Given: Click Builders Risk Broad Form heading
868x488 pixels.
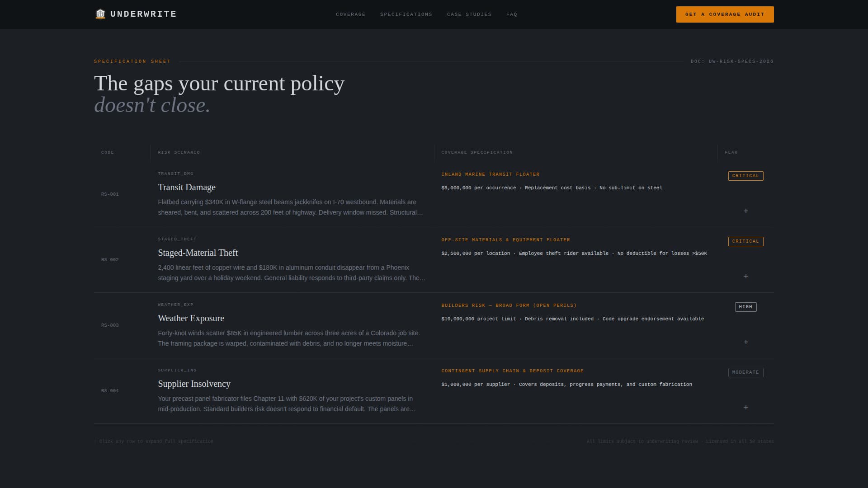Looking at the screenshot, I should pyautogui.click(x=509, y=305).
